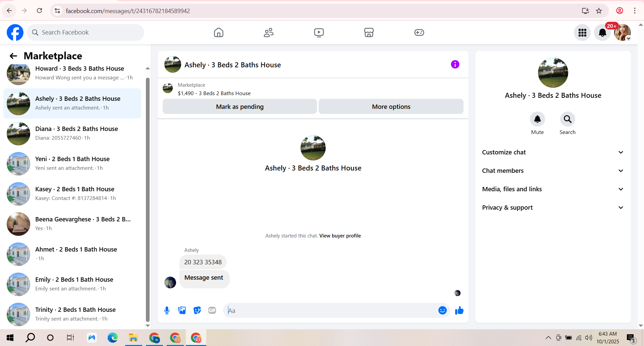
Task: Launch Microsoft Edge from the taskbar
Action: click(113, 338)
